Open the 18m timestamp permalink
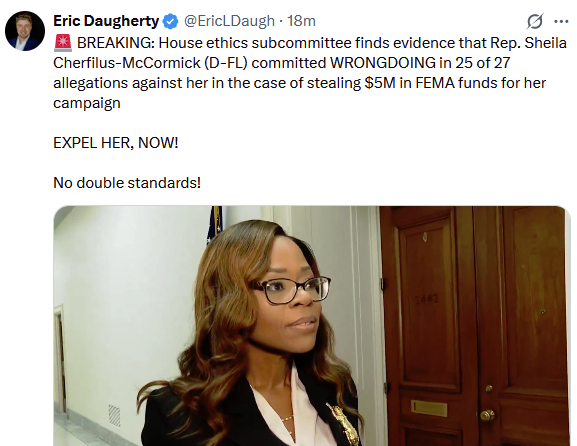This screenshot has height=446, width=577. (301, 21)
